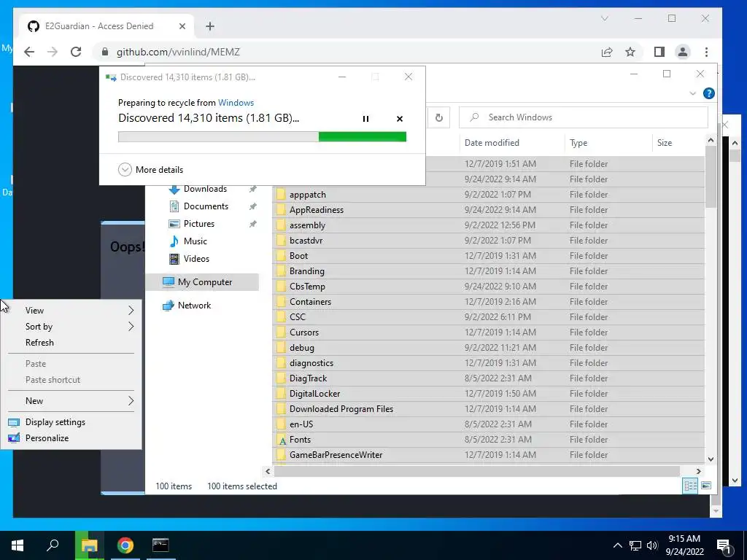Click the Boot folder icon
Viewport: 747px width, 560px height.
click(x=281, y=256)
